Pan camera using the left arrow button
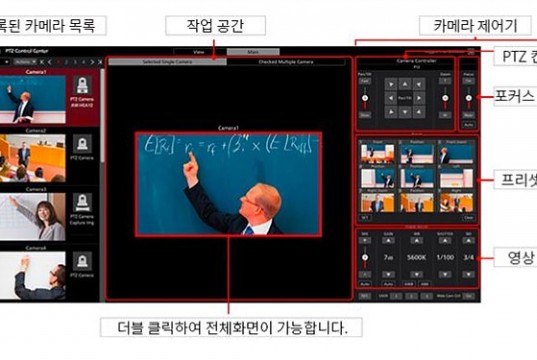The image size is (537, 360). tap(391, 98)
